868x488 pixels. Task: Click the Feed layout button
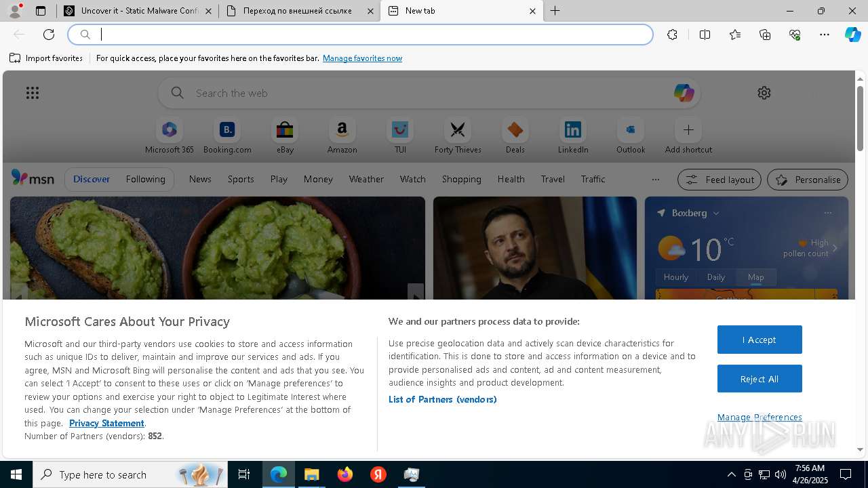pos(719,180)
